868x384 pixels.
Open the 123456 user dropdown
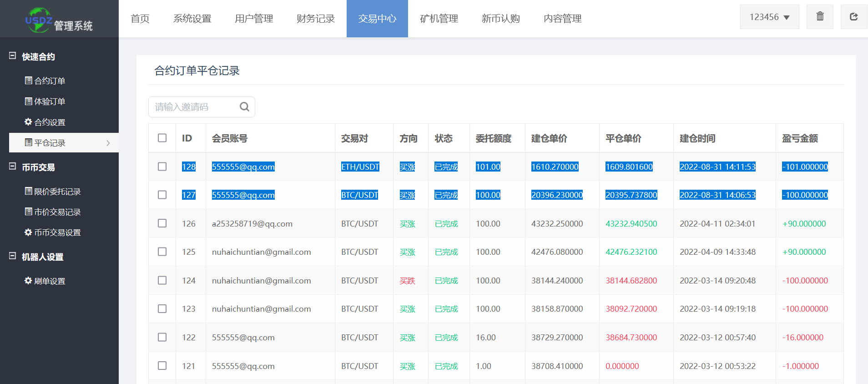(x=769, y=17)
